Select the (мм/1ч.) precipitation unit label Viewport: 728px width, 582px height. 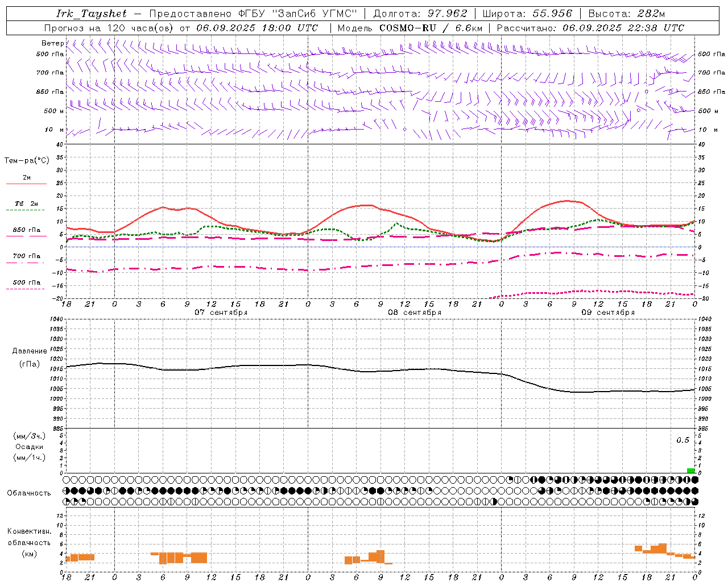pos(30,458)
